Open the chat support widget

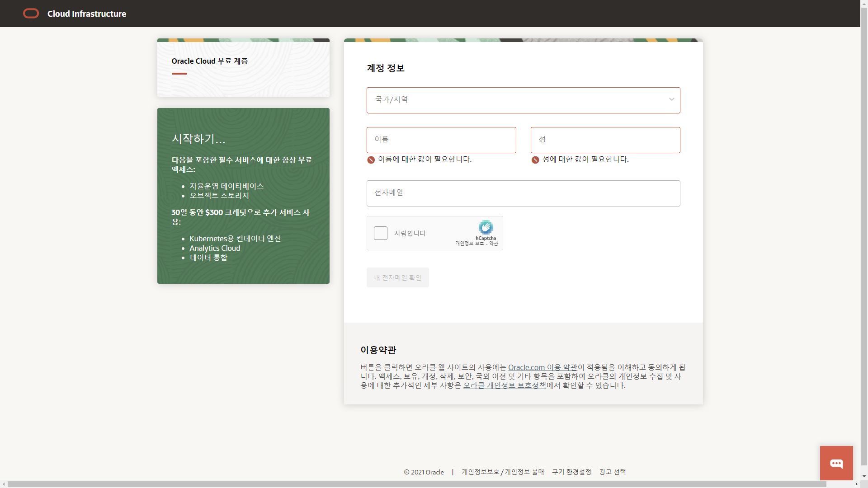[836, 463]
